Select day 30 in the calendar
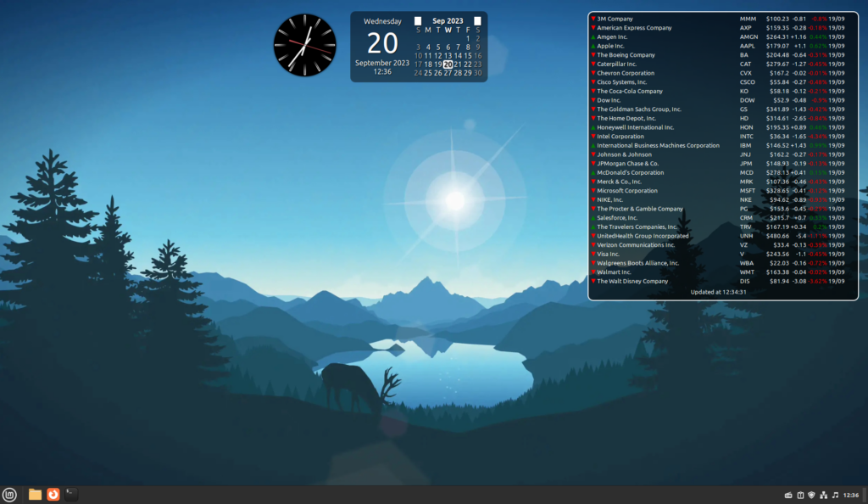The width and height of the screenshot is (868, 504). tap(478, 73)
